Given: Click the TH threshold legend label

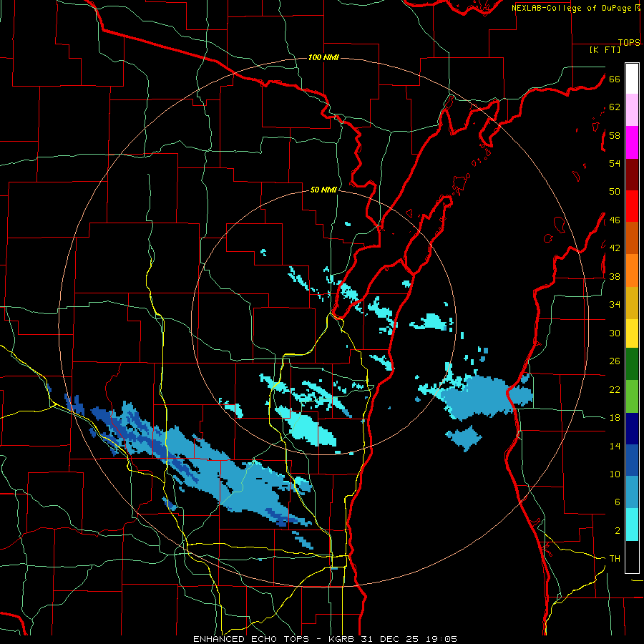Looking at the screenshot, I should coord(615,559).
